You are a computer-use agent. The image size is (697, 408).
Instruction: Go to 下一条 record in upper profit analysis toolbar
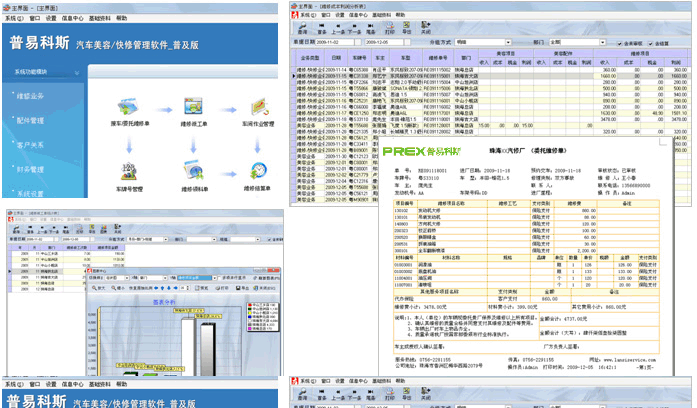point(354,28)
